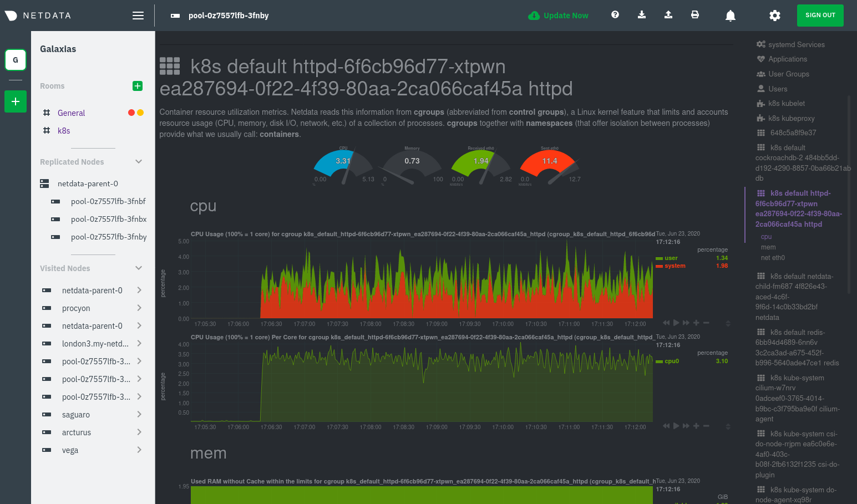Viewport: 857px width, 504px height.
Task: Jump to k8s kubeproxy section
Action: (x=791, y=118)
